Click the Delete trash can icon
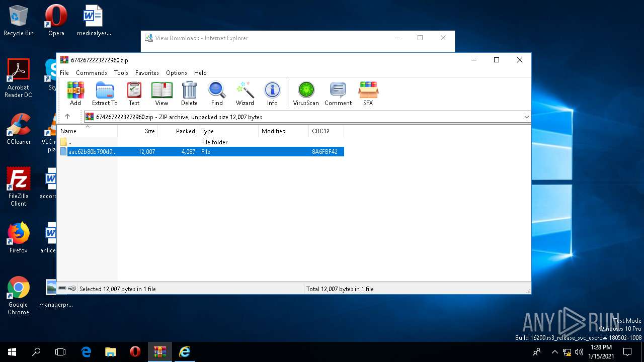644x362 pixels. 189,94
